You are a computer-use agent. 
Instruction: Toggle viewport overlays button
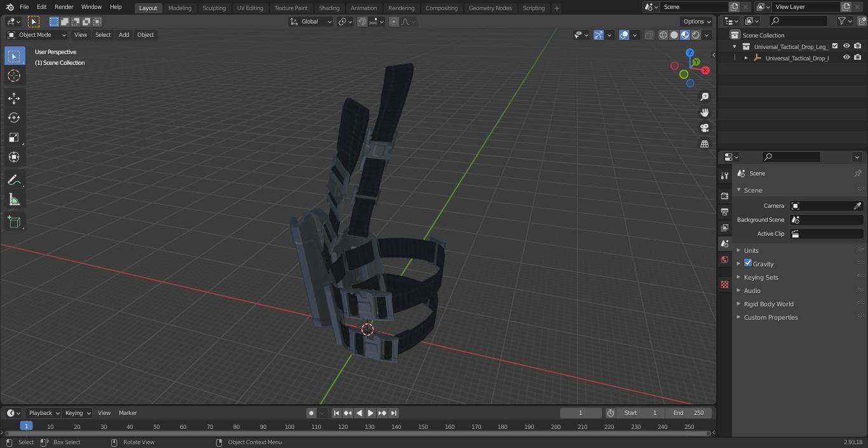(624, 35)
